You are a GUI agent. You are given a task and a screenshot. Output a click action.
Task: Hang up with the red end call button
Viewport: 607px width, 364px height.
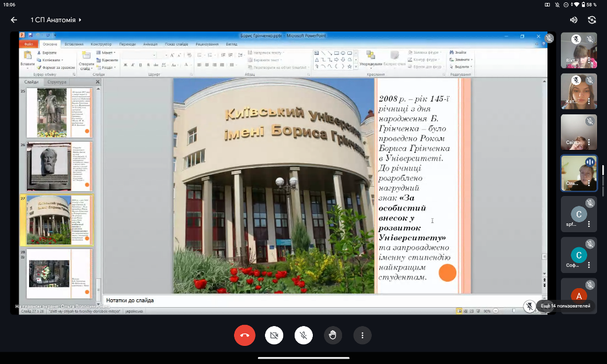tap(245, 335)
